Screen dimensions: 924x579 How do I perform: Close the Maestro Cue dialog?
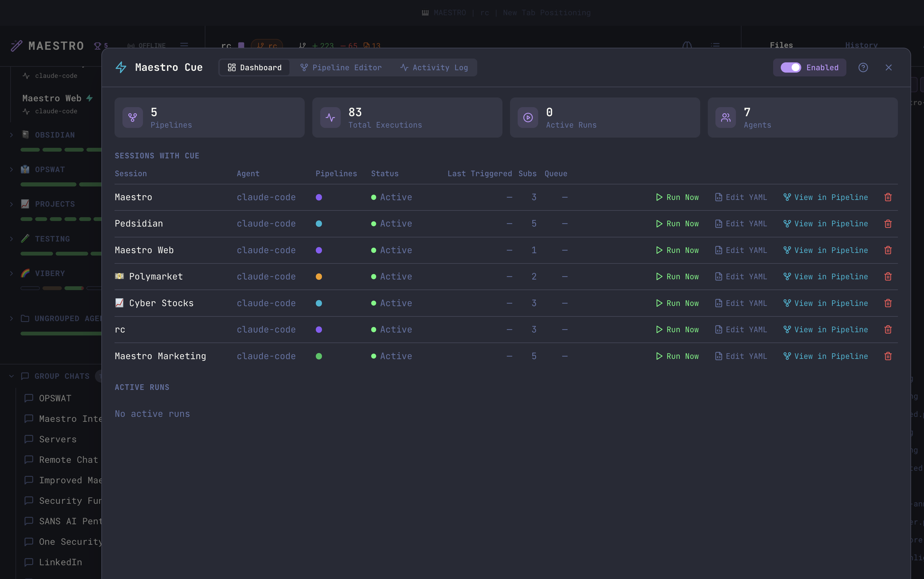(888, 67)
